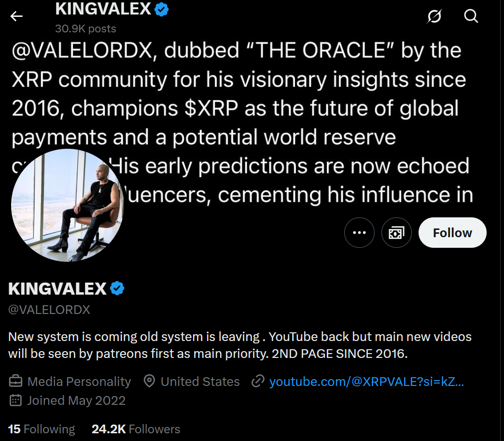Open the 15 Following list
Image resolution: width=504 pixels, height=441 pixels.
(x=42, y=429)
